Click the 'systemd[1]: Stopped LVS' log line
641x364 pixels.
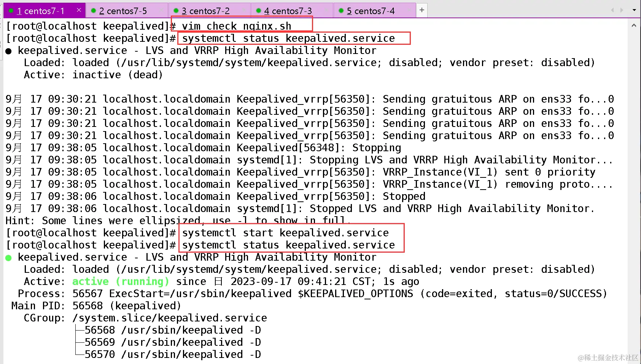point(300,209)
